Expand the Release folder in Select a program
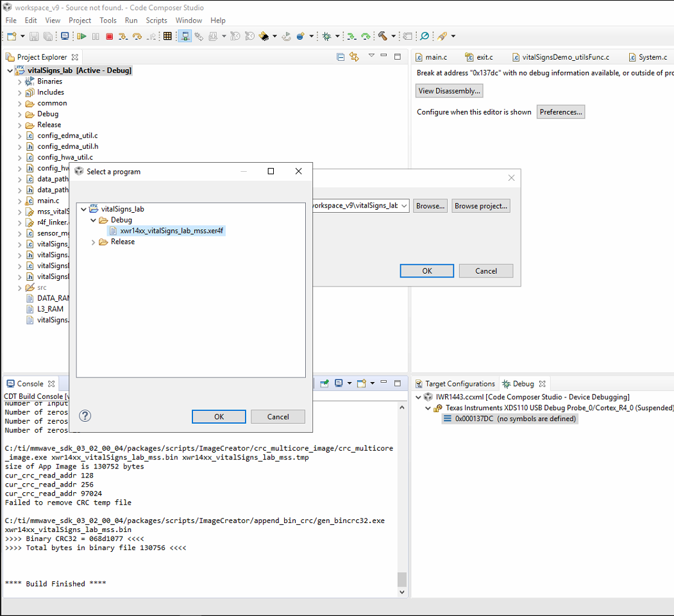Viewport: 674px width, 616px height. point(93,242)
